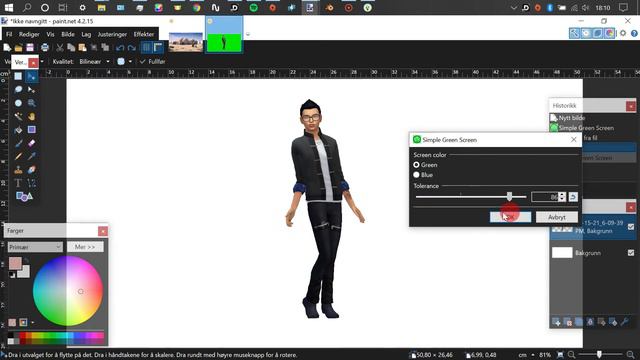Image resolution: width=640 pixels, height=360 pixels.
Task: Toggle the pixel grid button
Action: [146, 48]
